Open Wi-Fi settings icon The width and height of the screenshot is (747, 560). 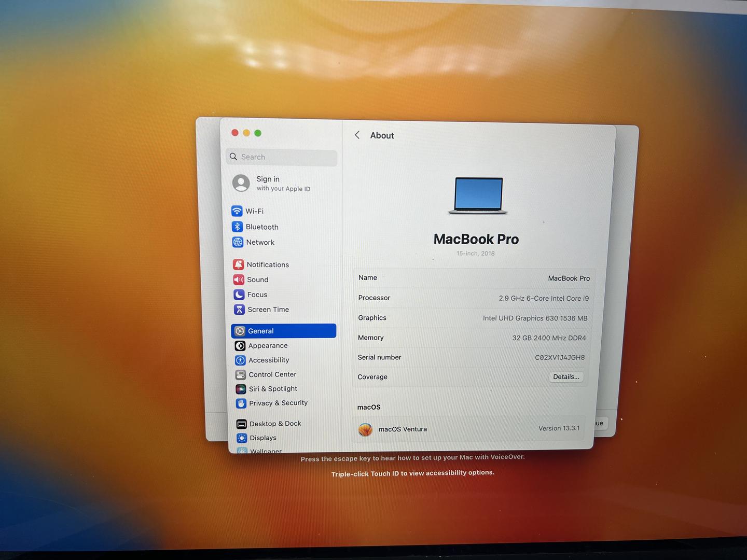pyautogui.click(x=237, y=211)
